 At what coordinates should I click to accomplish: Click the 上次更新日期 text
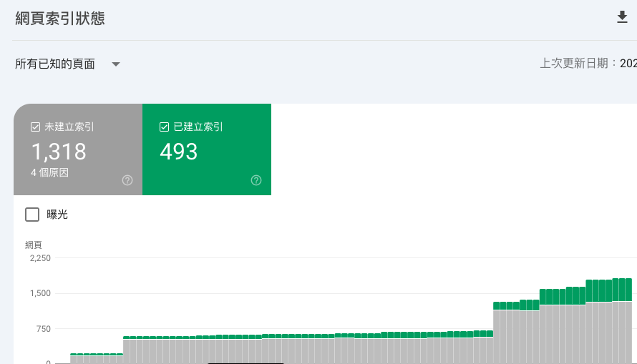573,64
